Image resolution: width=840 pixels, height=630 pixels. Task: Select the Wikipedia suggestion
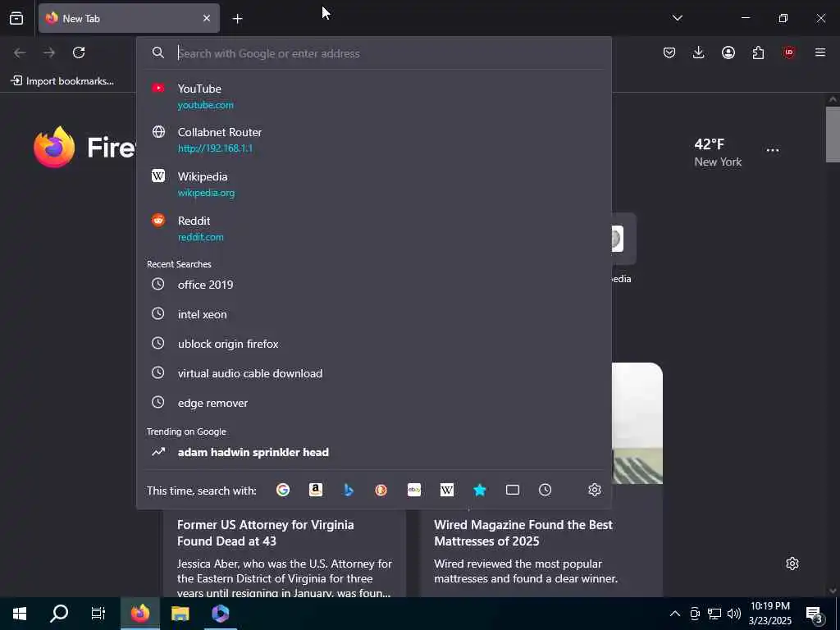click(374, 184)
